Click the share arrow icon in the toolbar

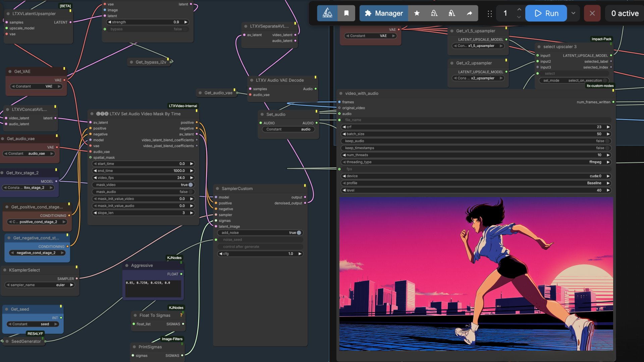tap(469, 13)
